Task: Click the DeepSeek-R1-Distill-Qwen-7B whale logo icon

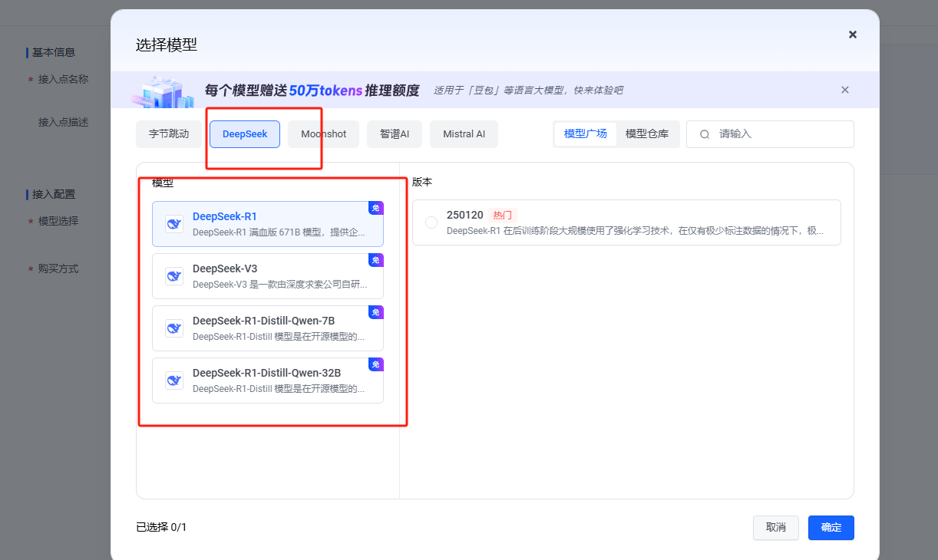Action: [174, 328]
